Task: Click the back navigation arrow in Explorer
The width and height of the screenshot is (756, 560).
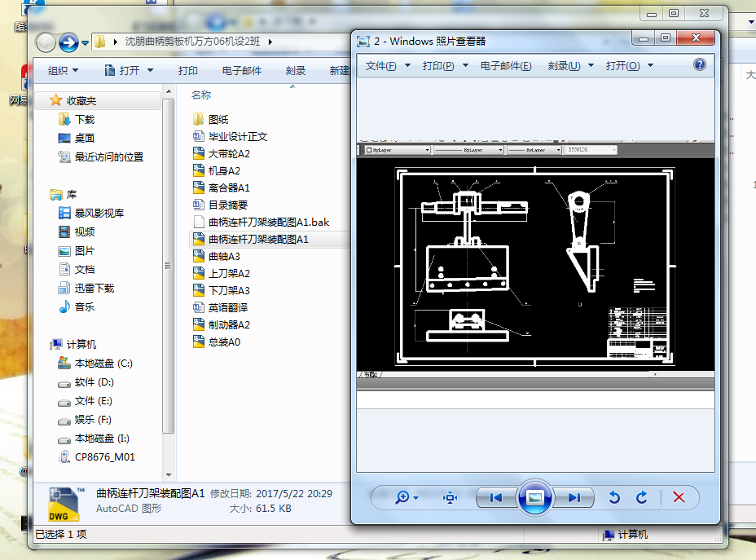Action: [46, 42]
